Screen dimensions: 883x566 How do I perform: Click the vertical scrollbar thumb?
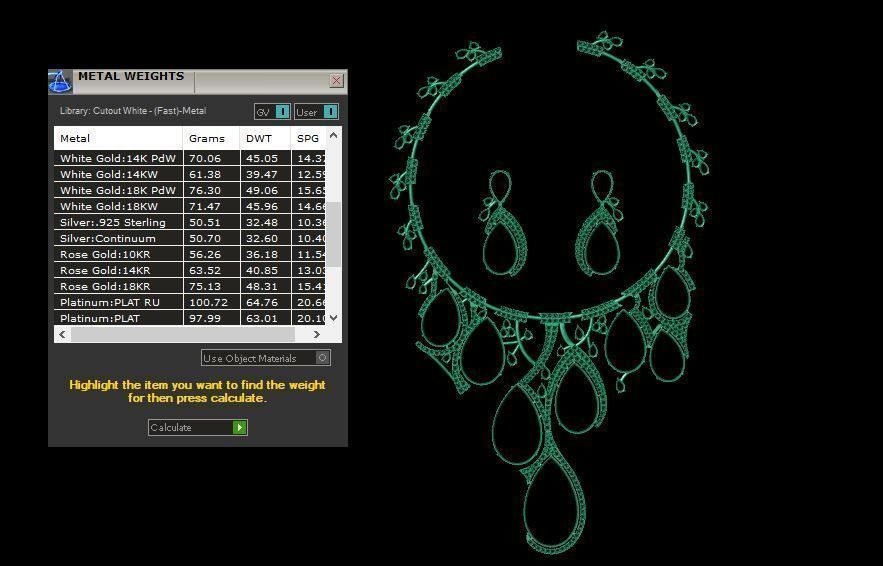[333, 234]
